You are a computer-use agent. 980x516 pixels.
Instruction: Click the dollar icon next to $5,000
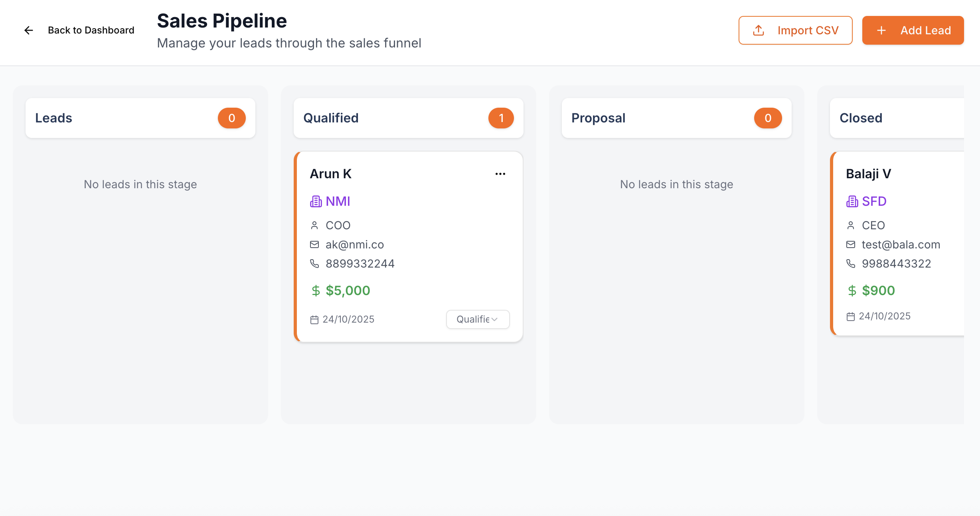tap(316, 291)
